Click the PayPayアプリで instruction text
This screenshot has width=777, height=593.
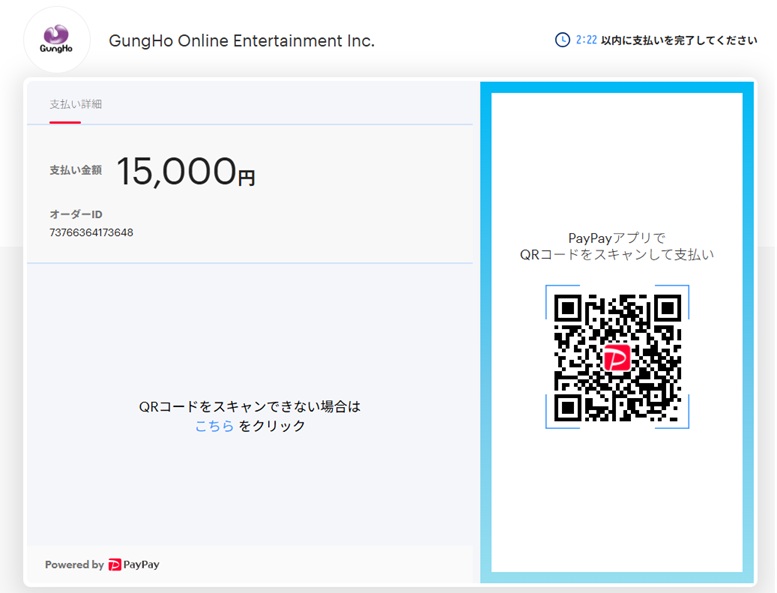click(x=616, y=238)
